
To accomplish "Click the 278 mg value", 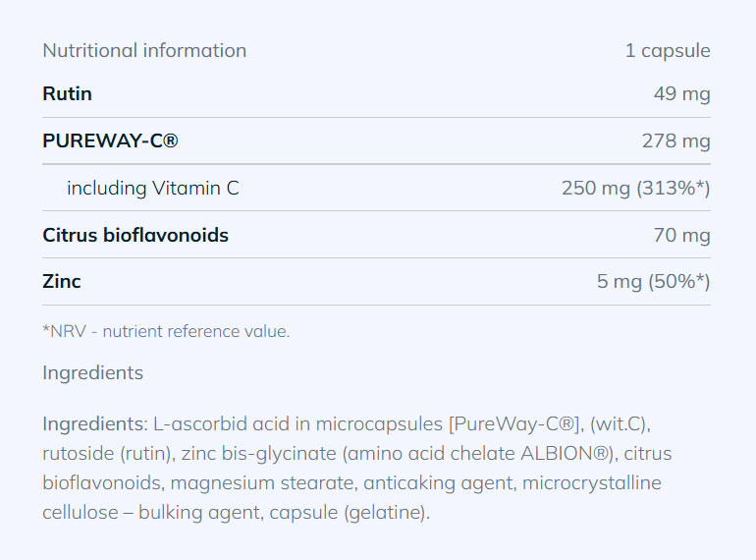I will 675,141.
